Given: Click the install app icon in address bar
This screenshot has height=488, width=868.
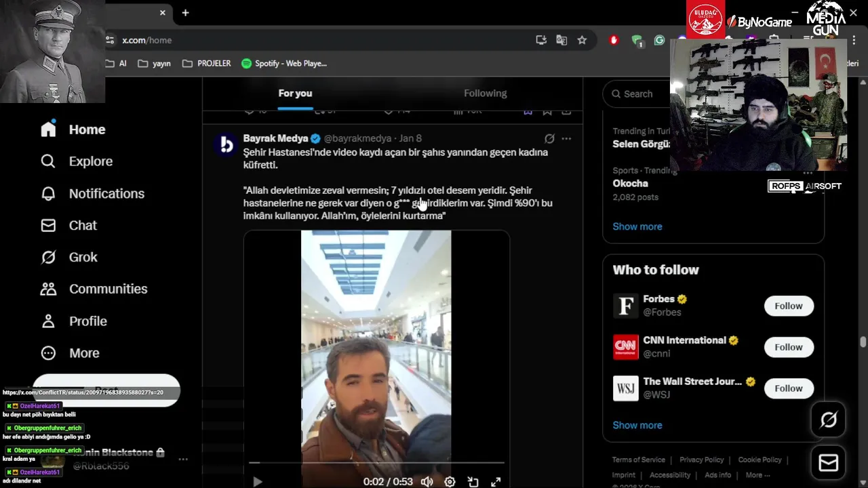Looking at the screenshot, I should [x=541, y=40].
